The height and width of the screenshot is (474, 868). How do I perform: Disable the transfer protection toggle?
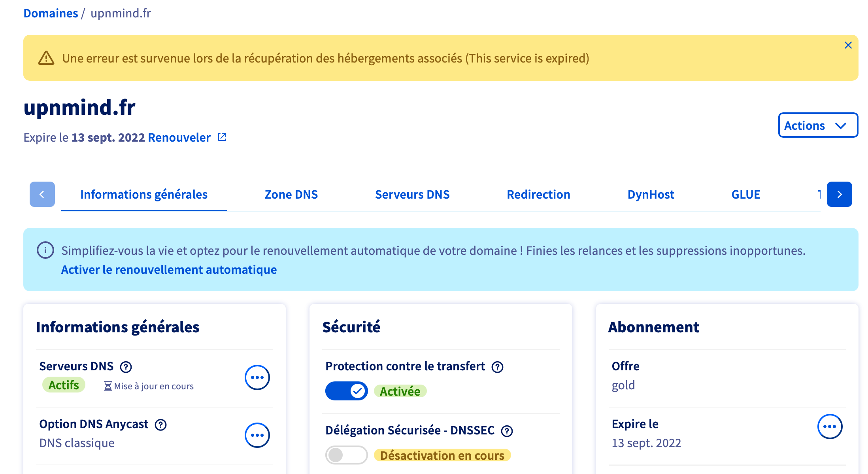[346, 391]
